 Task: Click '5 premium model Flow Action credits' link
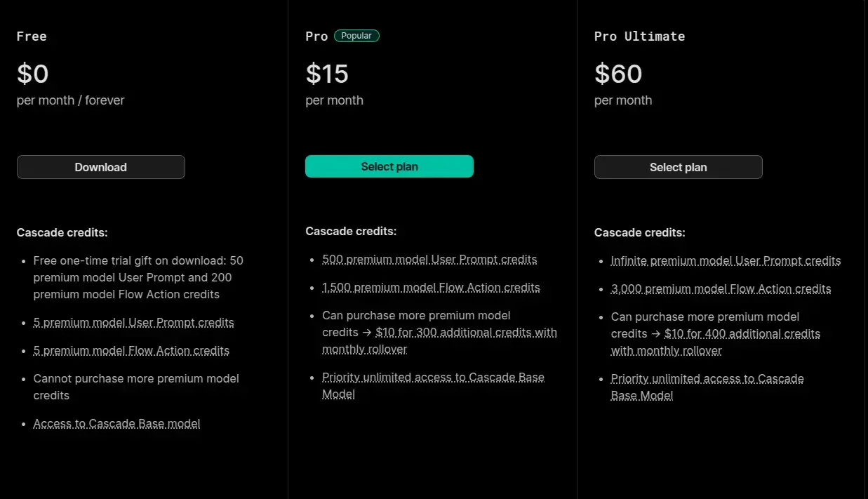[131, 351]
